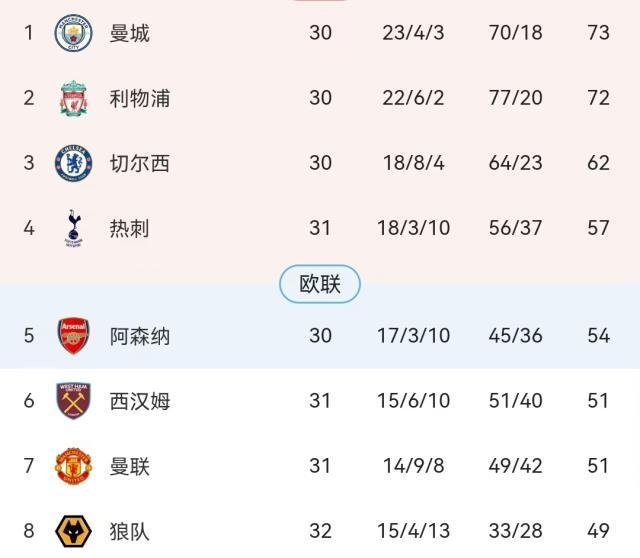This screenshot has height=558, width=640.
Task: Tap team name 曼联
Action: pyautogui.click(x=130, y=466)
